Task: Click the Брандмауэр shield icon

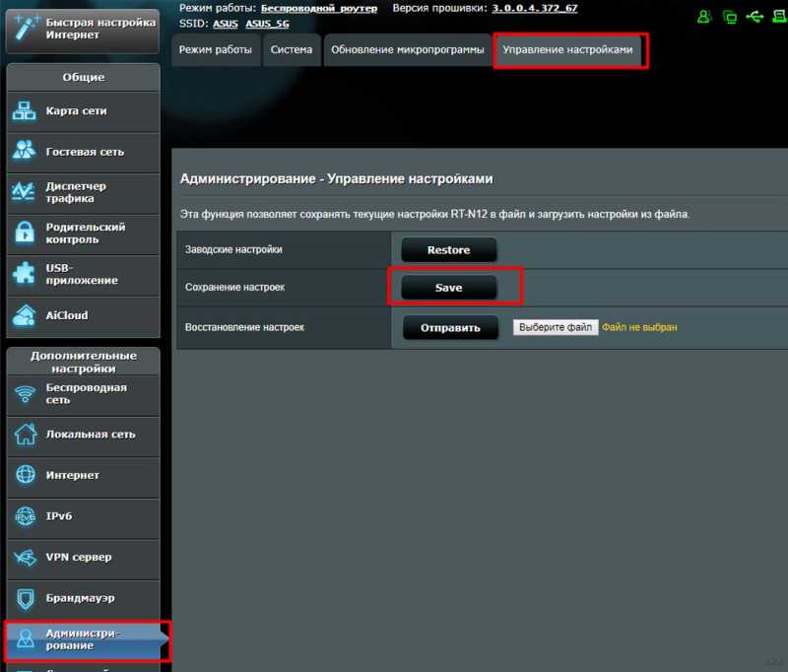Action: pos(26,599)
